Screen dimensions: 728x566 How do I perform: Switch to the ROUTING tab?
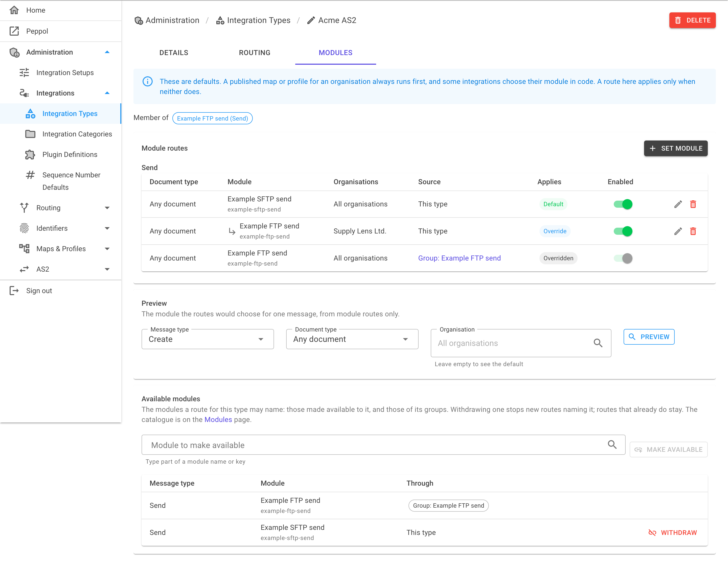pos(255,53)
